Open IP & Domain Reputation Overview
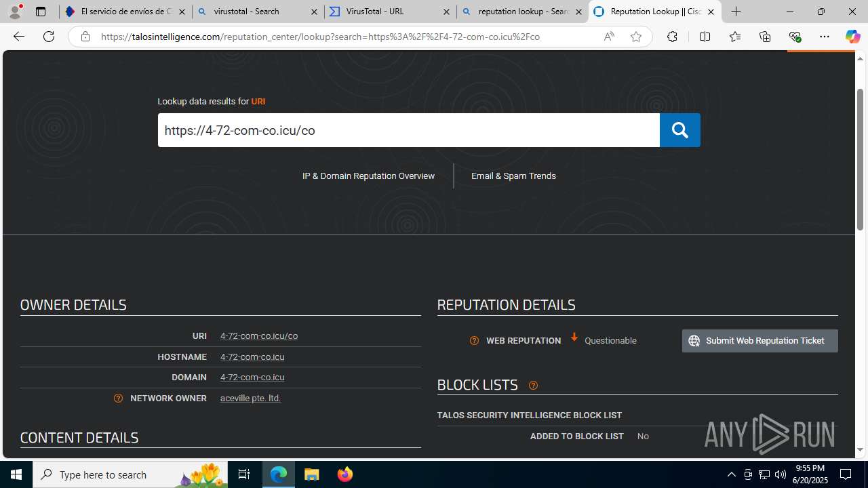The width and height of the screenshot is (868, 488). click(x=368, y=176)
